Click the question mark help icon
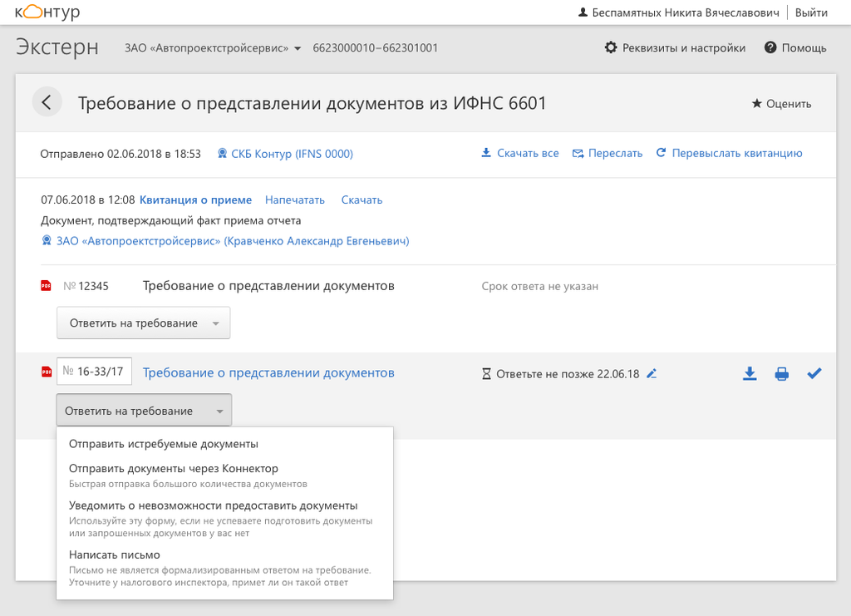The image size is (851, 616). coord(770,47)
